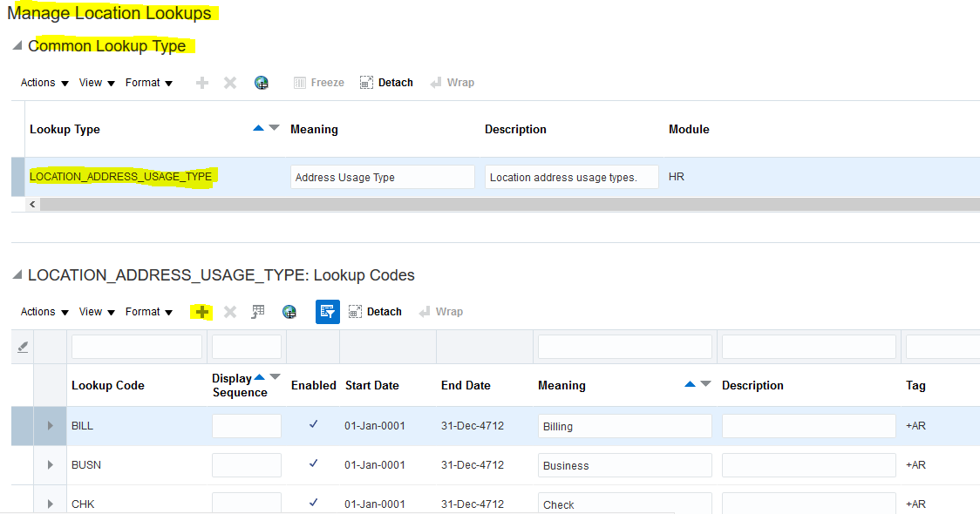Expand the BILL row detail arrow
Image resolution: width=980 pixels, height=514 pixels.
[51, 425]
